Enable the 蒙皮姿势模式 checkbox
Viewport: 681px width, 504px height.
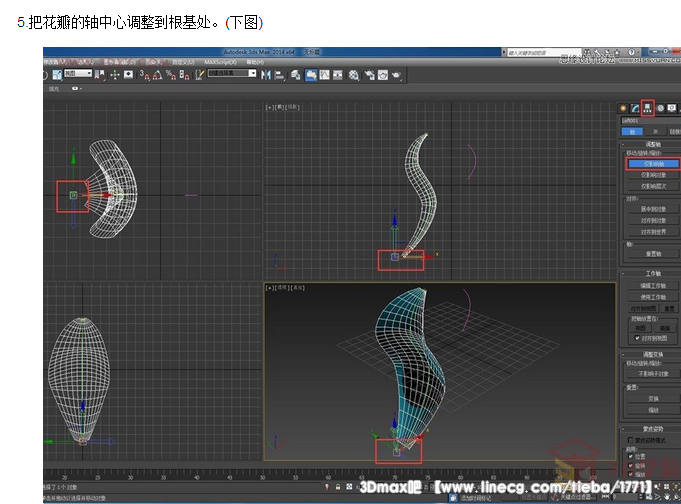[631, 440]
